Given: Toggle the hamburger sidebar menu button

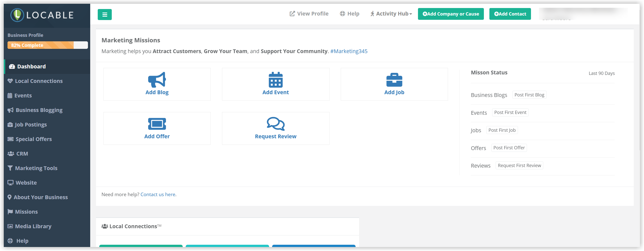Looking at the screenshot, I should click(x=104, y=15).
